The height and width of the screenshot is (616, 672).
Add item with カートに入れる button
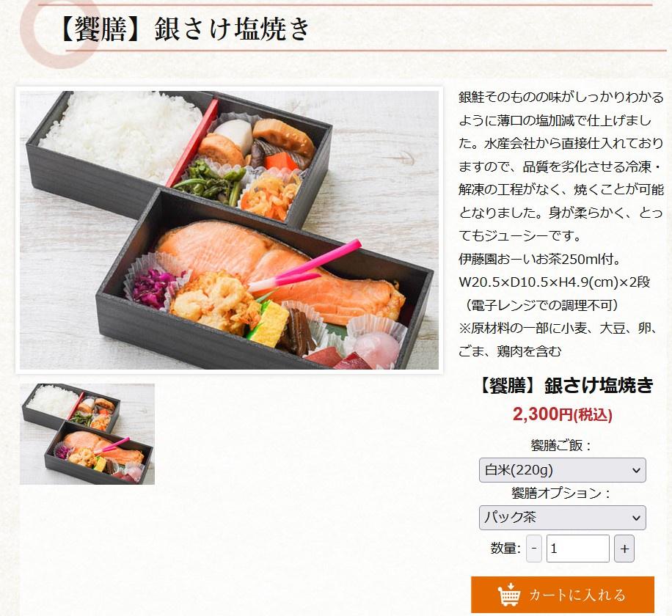tap(562, 595)
